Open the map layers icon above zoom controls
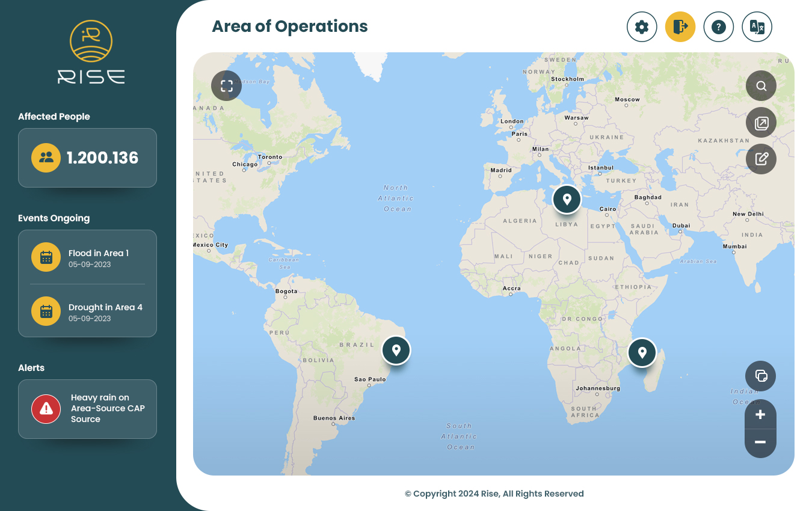The image size is (812, 511). (x=761, y=376)
